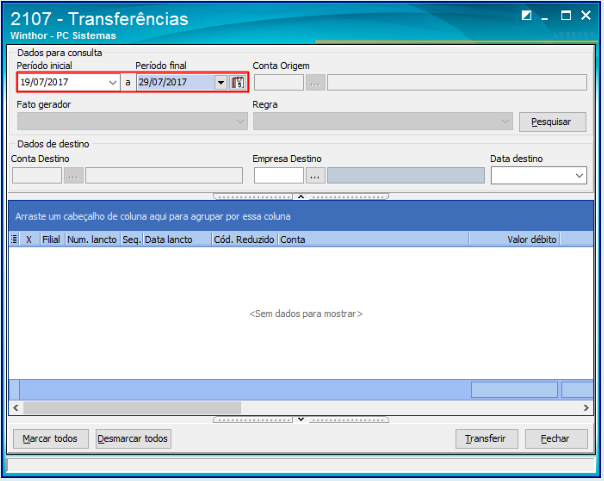Click the Período final date field

click(x=176, y=82)
